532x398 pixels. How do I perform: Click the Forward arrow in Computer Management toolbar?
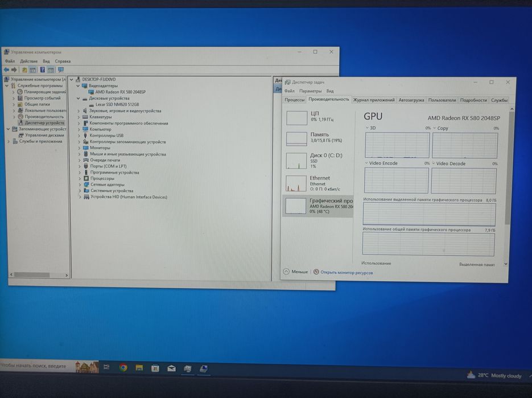pos(14,70)
